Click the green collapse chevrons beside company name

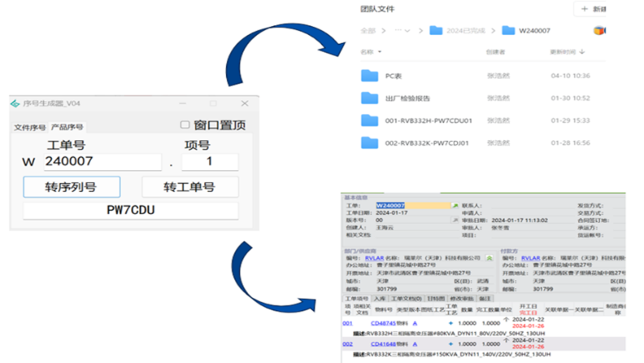489,258
